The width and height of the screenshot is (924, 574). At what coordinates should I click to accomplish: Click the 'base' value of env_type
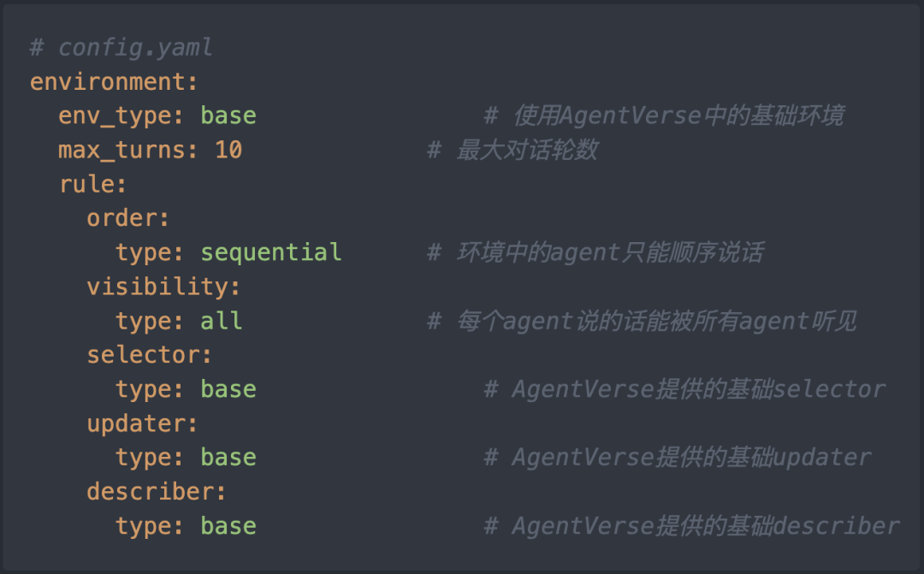click(228, 115)
